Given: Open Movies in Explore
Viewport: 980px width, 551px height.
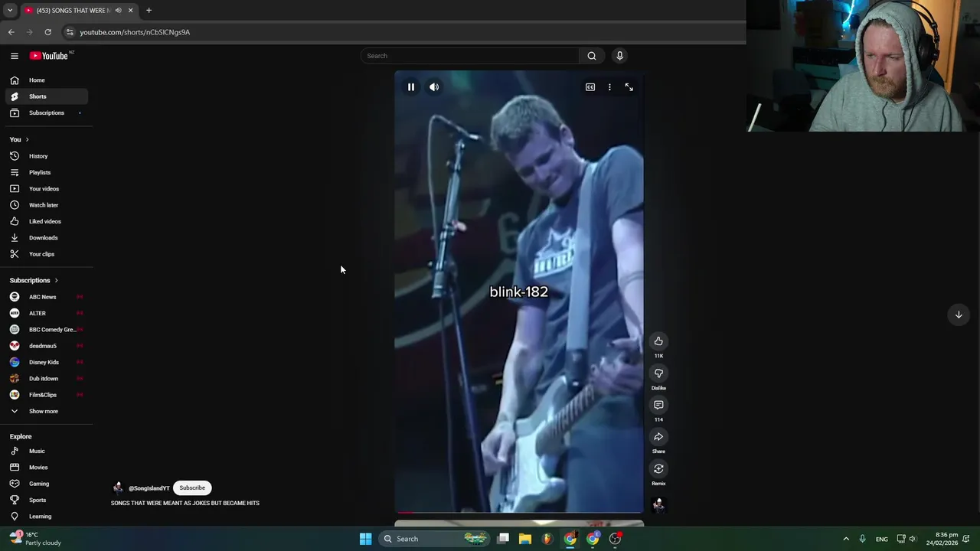Looking at the screenshot, I should 46,468.
